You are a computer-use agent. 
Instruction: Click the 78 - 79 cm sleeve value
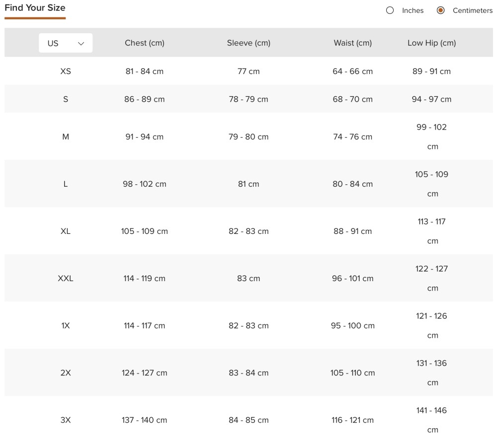tap(248, 99)
